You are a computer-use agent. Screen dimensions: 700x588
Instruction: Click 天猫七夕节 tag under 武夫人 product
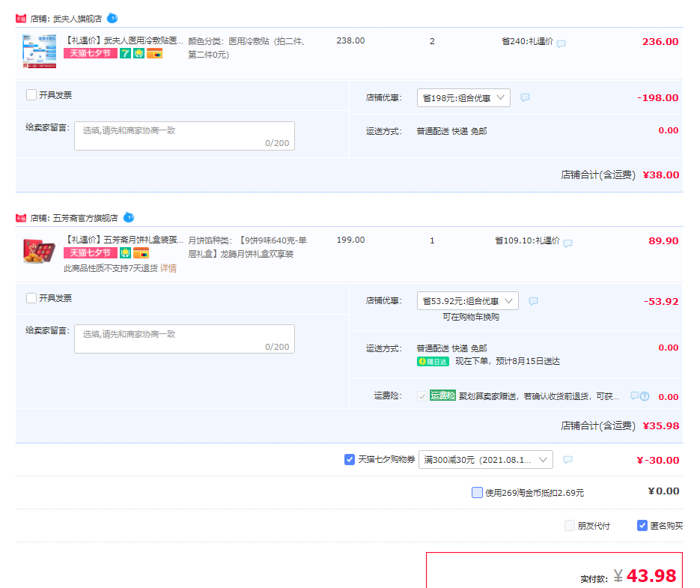coord(91,54)
